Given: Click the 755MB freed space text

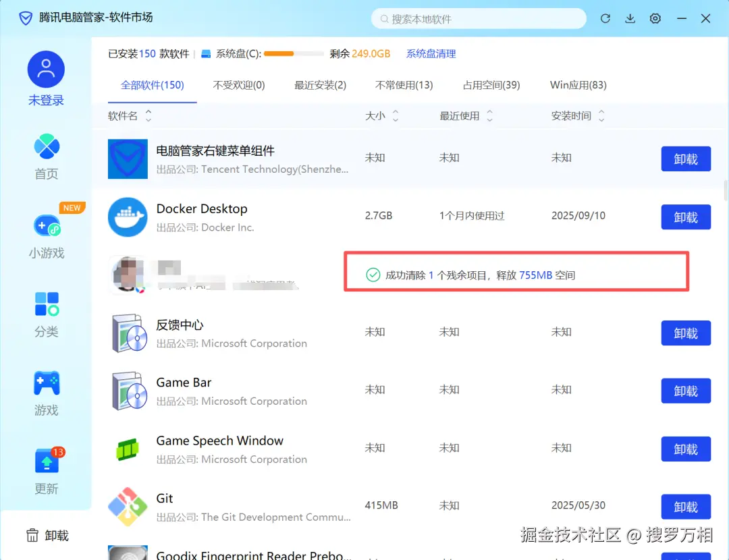Looking at the screenshot, I should coord(535,275).
